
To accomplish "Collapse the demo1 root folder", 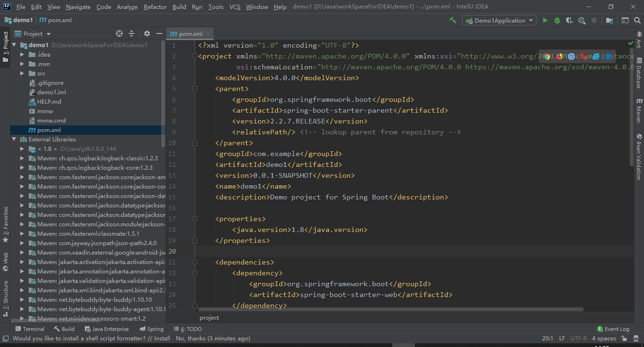I will click(14, 45).
